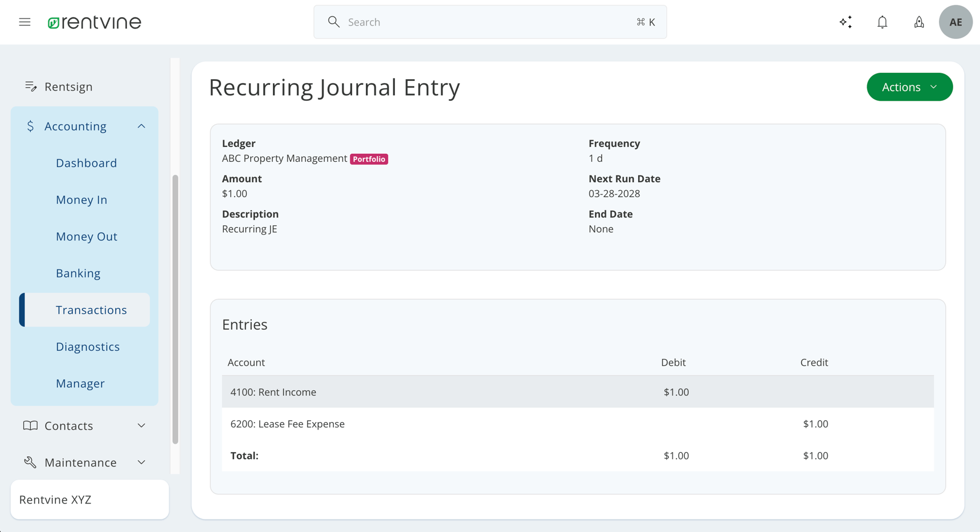Click the rocket what's-new icon
The width and height of the screenshot is (980, 532).
click(x=919, y=22)
